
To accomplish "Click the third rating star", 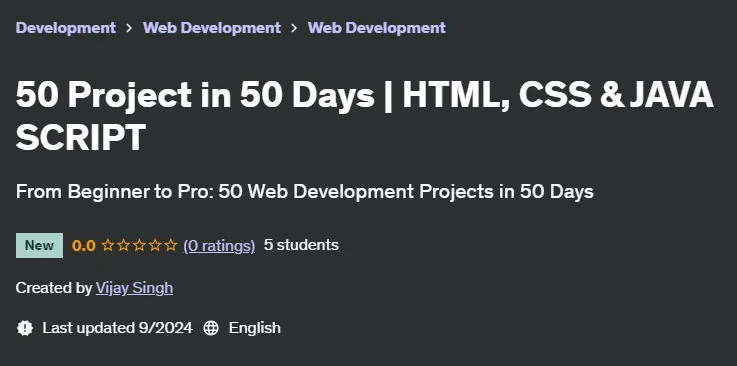I will (140, 245).
